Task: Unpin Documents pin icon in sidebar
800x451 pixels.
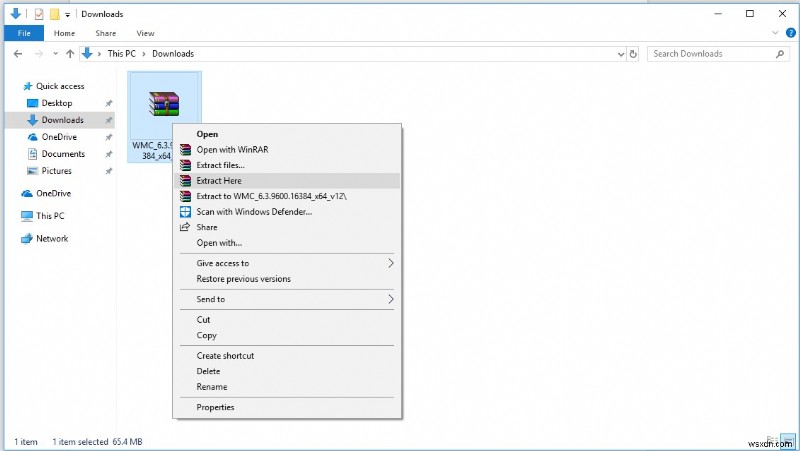Action: click(x=109, y=154)
